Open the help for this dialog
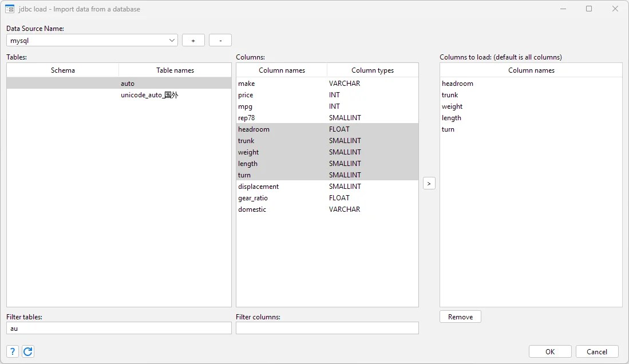 point(12,351)
